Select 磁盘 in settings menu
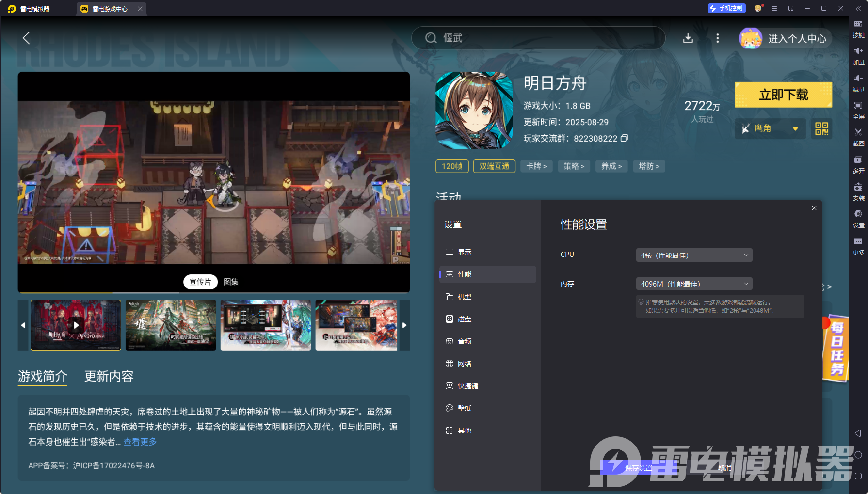This screenshot has height=494, width=868. tap(488, 319)
